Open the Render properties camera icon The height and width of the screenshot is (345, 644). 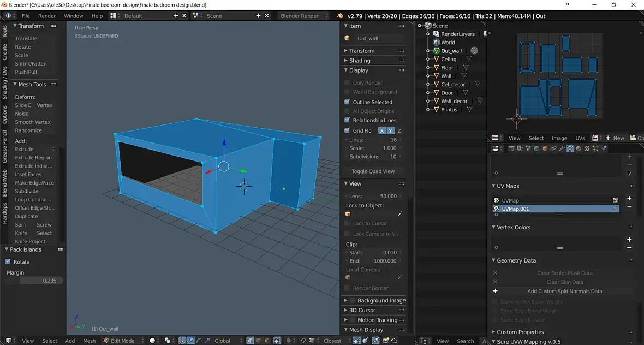511,148
